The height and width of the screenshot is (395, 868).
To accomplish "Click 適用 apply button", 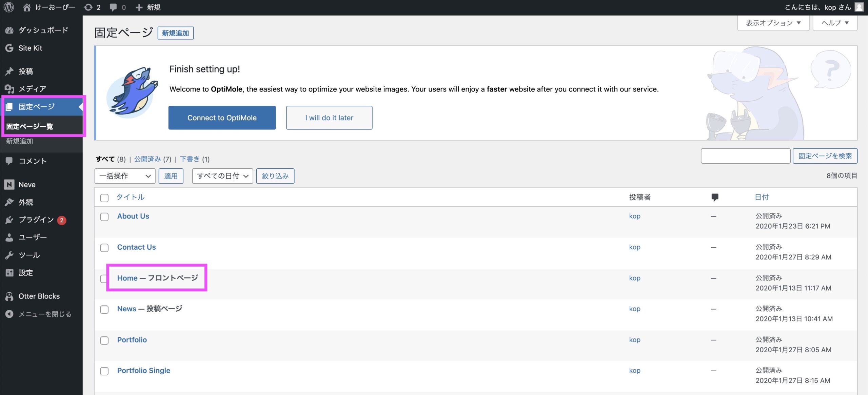I will click(171, 176).
